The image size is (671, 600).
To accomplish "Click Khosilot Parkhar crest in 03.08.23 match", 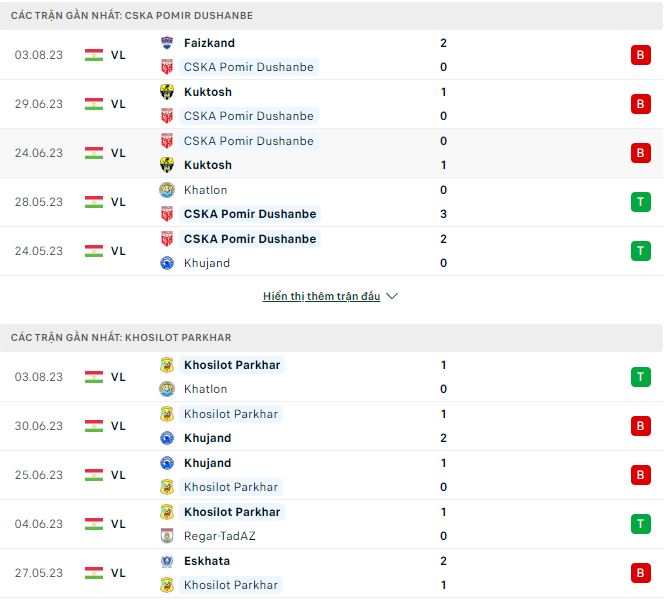I will [x=167, y=365].
